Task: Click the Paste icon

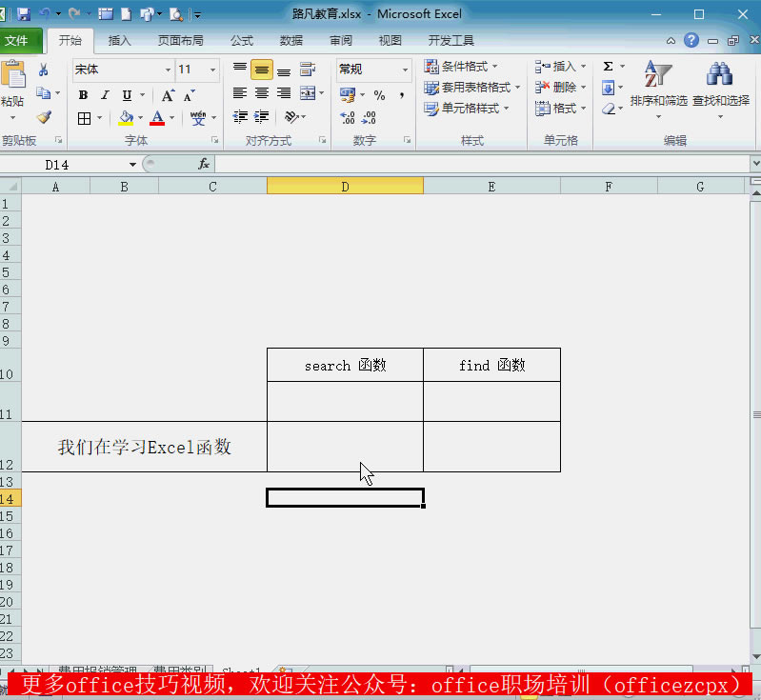Action: coord(13,74)
